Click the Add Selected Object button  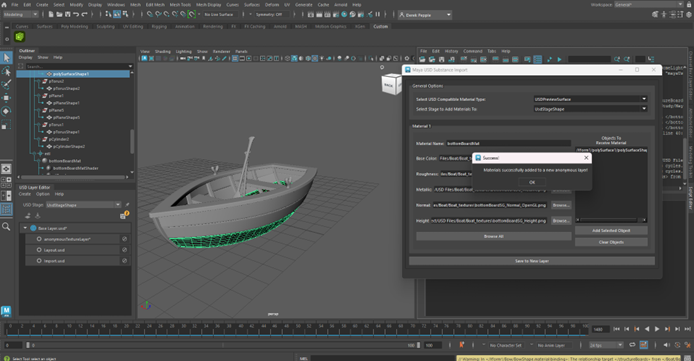611,230
